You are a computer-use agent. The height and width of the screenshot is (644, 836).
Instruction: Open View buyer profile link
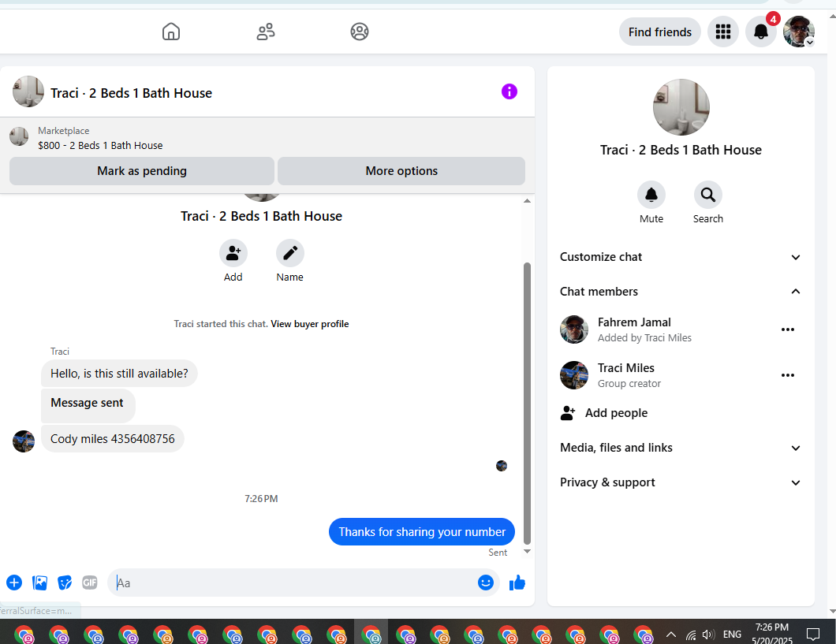(x=310, y=324)
